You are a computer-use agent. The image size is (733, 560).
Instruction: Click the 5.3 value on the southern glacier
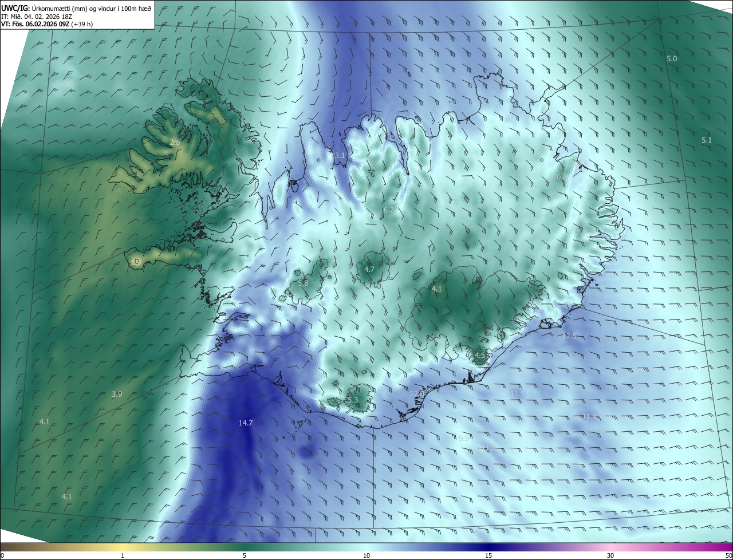click(353, 400)
